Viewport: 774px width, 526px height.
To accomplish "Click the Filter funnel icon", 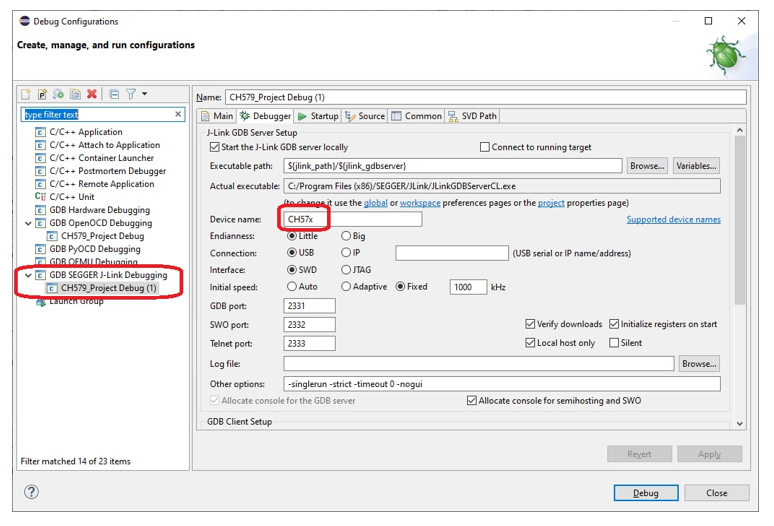I will point(131,94).
